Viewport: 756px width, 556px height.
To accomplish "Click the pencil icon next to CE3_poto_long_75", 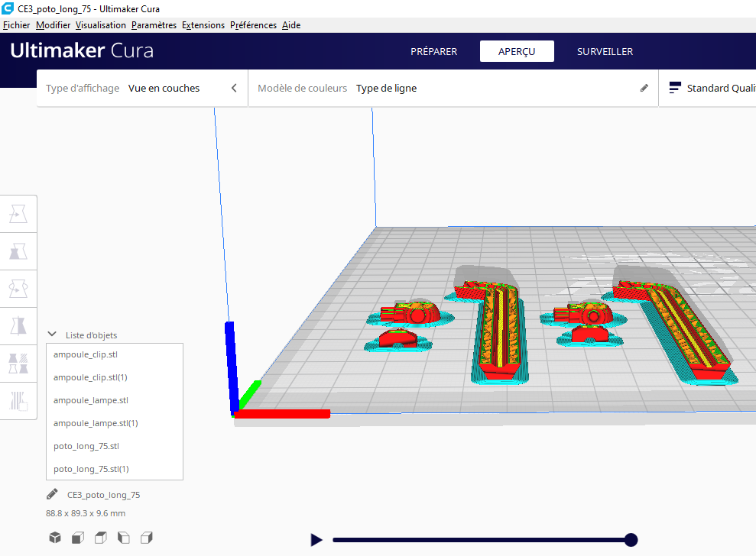I will [x=52, y=494].
